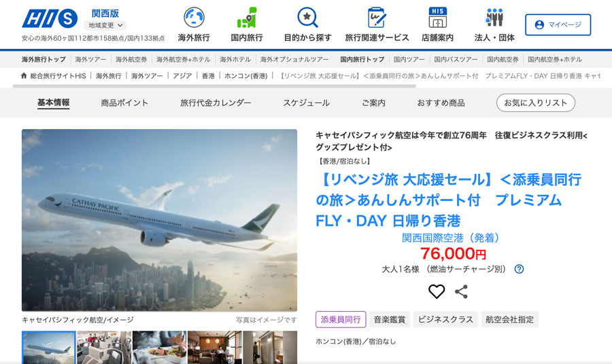Click the 添乗員同行 tag
The height and width of the screenshot is (364, 612).
[x=341, y=320]
